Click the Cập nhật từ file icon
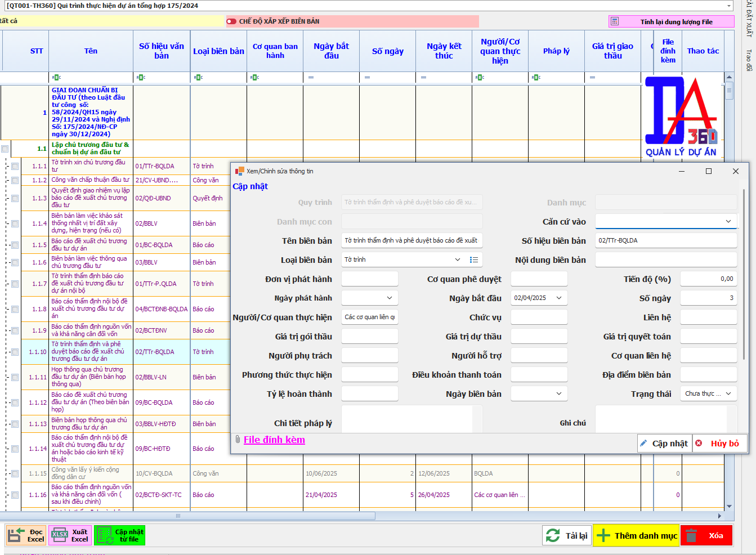The height and width of the screenshot is (555, 756). pyautogui.click(x=104, y=535)
